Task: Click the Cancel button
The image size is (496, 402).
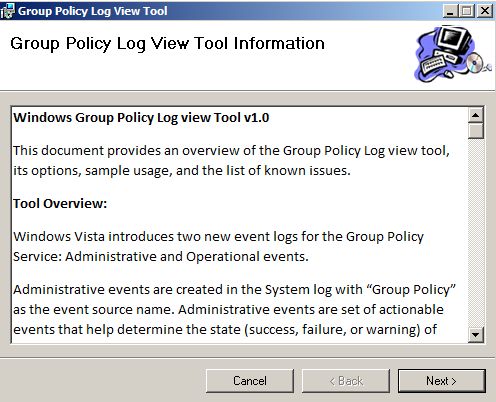Action: 250,381
